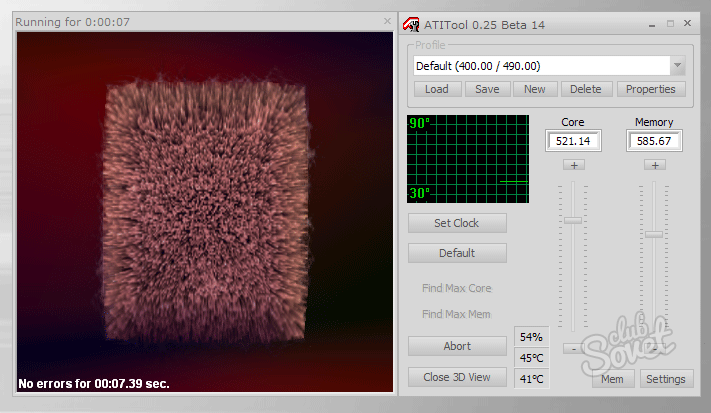
Task: Open the Profile dropdown arrow
Action: pos(677,66)
